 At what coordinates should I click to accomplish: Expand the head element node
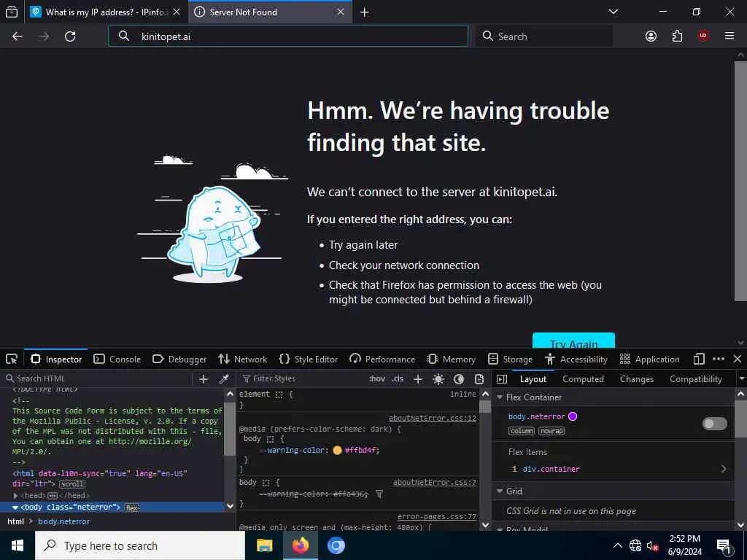[15, 496]
